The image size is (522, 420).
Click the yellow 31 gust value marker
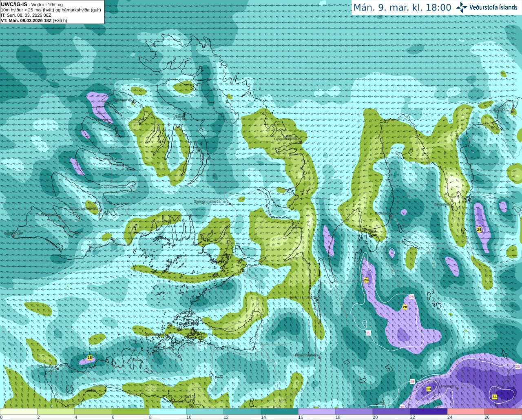(495, 396)
